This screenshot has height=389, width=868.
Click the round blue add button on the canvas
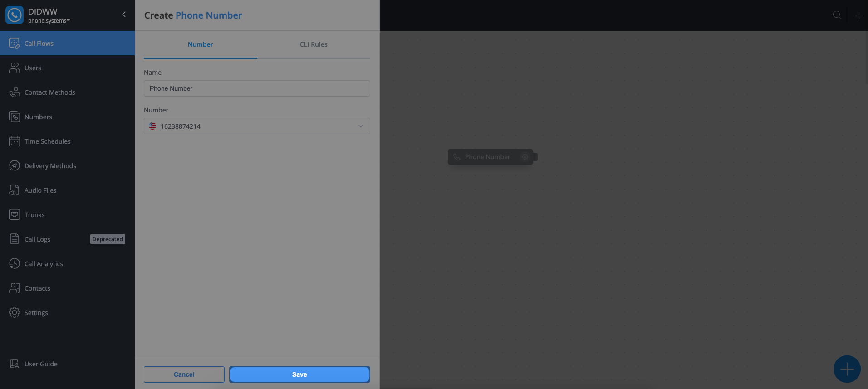(847, 369)
